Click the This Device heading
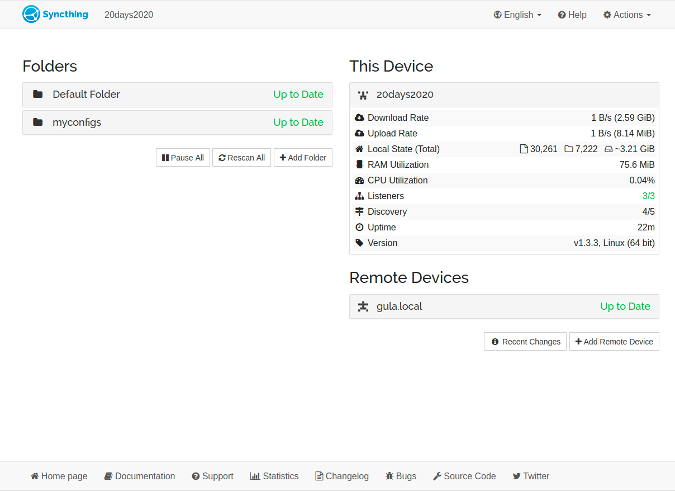The image size is (675, 491). 391,66
